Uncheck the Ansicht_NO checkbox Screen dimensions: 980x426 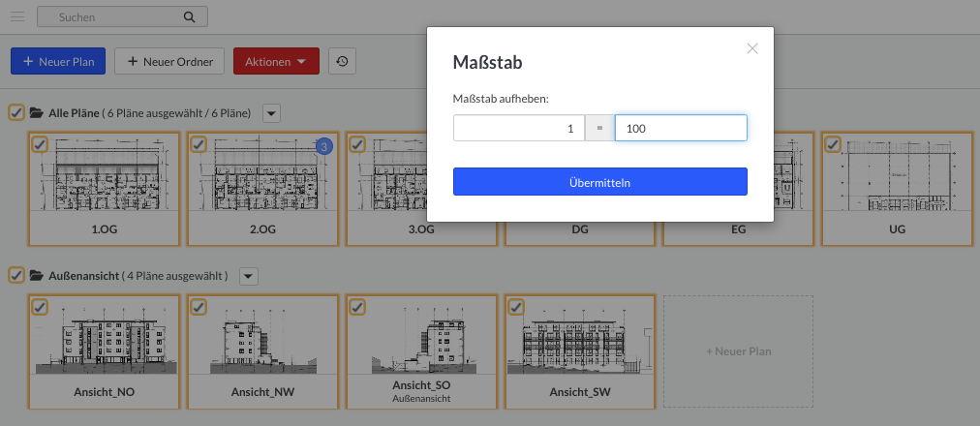click(x=40, y=307)
